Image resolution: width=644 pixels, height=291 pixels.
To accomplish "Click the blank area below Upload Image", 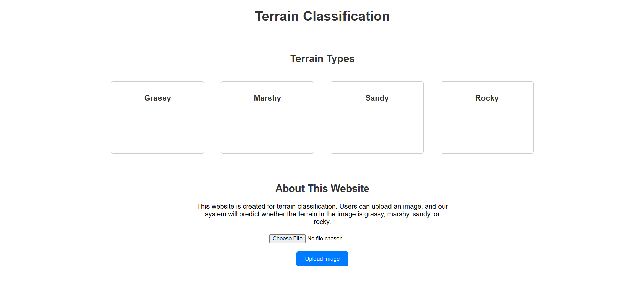I will pyautogui.click(x=322, y=281).
